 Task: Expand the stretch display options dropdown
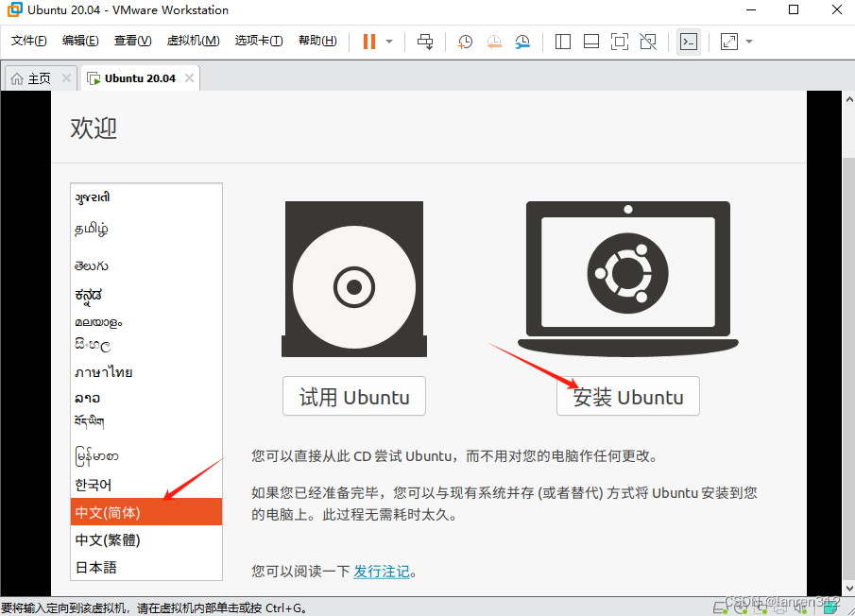click(749, 42)
